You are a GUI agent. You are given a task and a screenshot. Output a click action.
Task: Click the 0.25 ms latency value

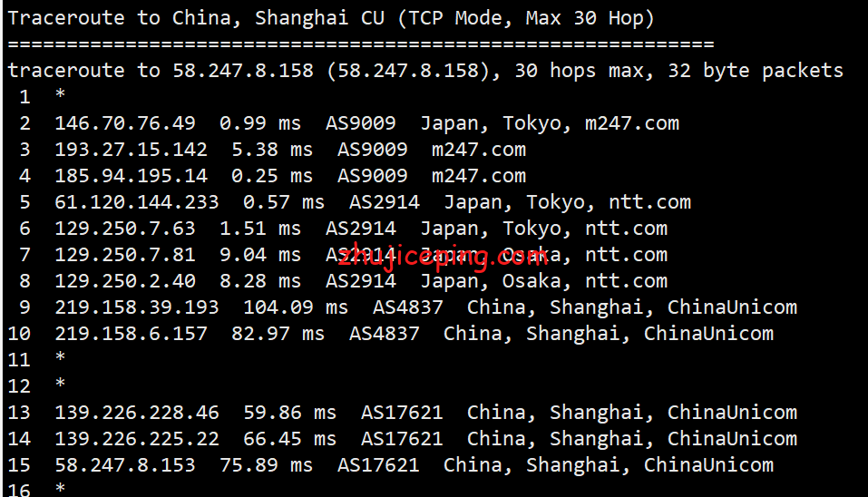point(272,176)
